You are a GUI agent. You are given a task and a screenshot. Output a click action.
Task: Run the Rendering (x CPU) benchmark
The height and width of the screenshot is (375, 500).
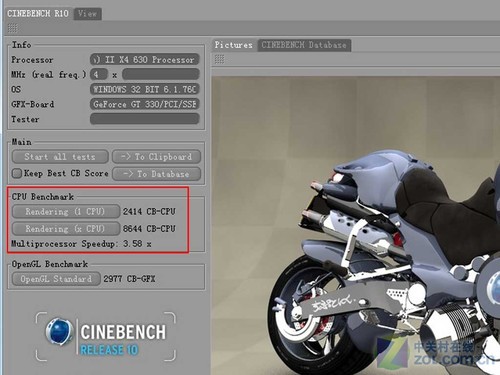66,229
